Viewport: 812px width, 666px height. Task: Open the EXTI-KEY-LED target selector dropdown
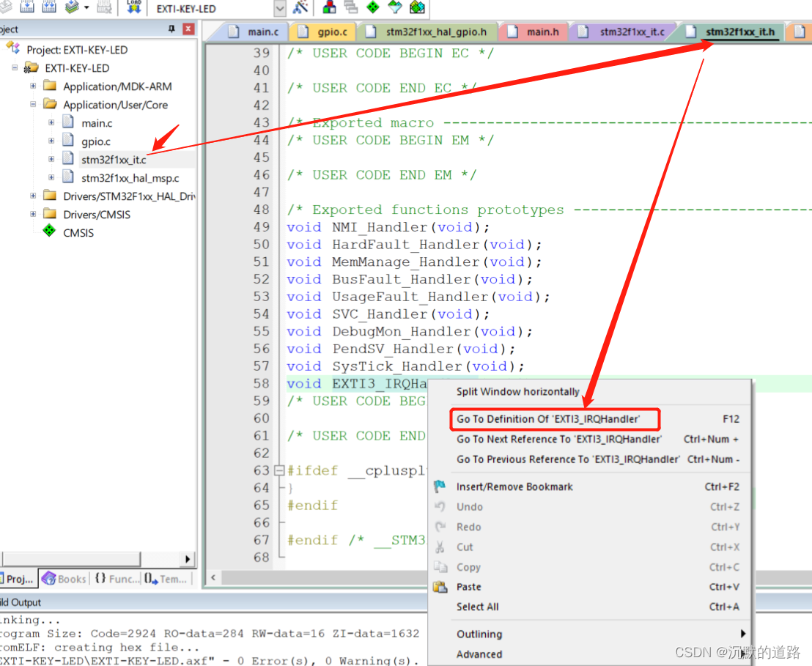pos(280,8)
